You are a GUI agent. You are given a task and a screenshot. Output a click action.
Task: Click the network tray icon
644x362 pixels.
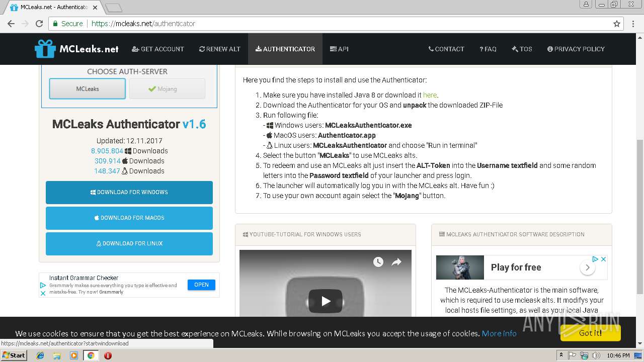[584, 355]
